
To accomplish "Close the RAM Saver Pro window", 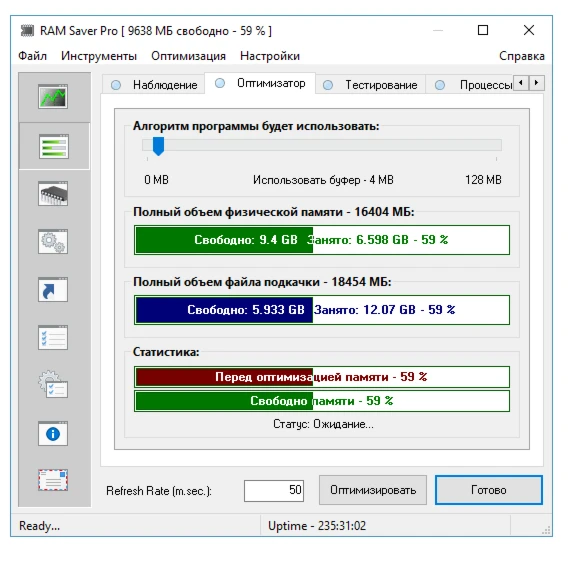I will click(x=529, y=30).
